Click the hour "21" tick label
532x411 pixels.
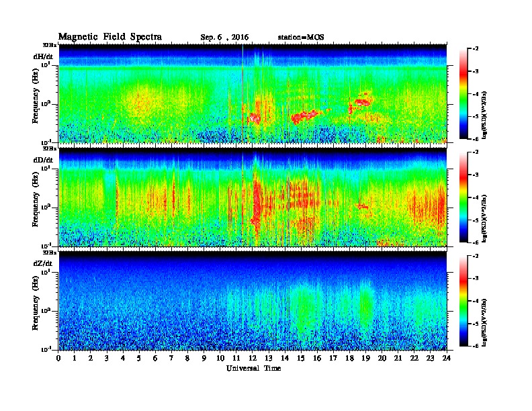pyautogui.click(x=398, y=358)
